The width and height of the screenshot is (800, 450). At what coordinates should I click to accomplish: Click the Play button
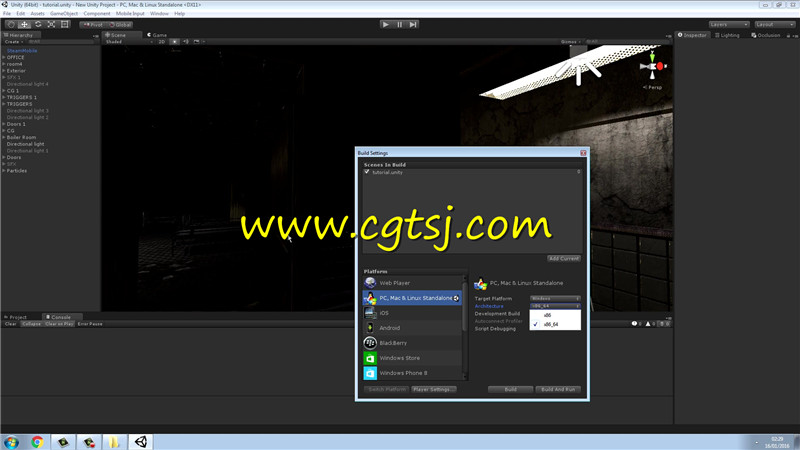point(386,24)
